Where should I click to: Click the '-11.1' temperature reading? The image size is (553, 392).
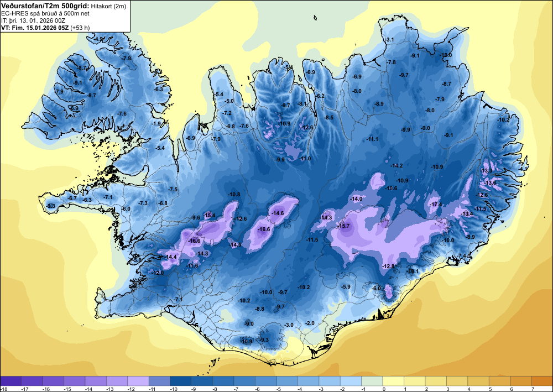pyautogui.click(x=372, y=139)
